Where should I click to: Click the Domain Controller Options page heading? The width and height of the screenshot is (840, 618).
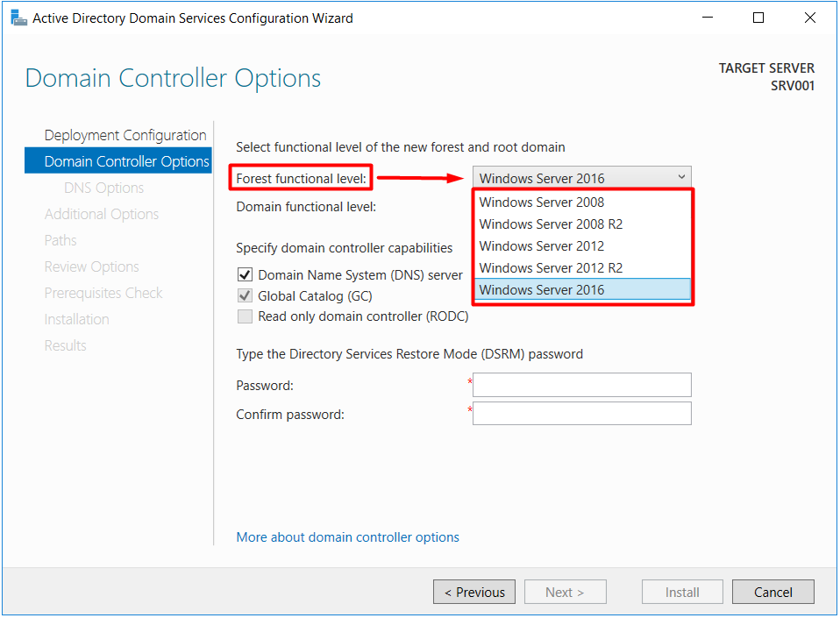[173, 78]
